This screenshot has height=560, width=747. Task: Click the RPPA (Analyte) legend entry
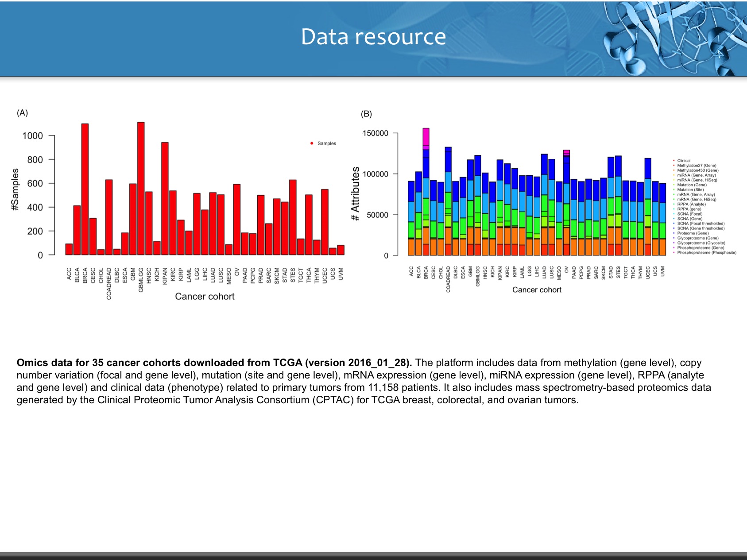click(691, 204)
